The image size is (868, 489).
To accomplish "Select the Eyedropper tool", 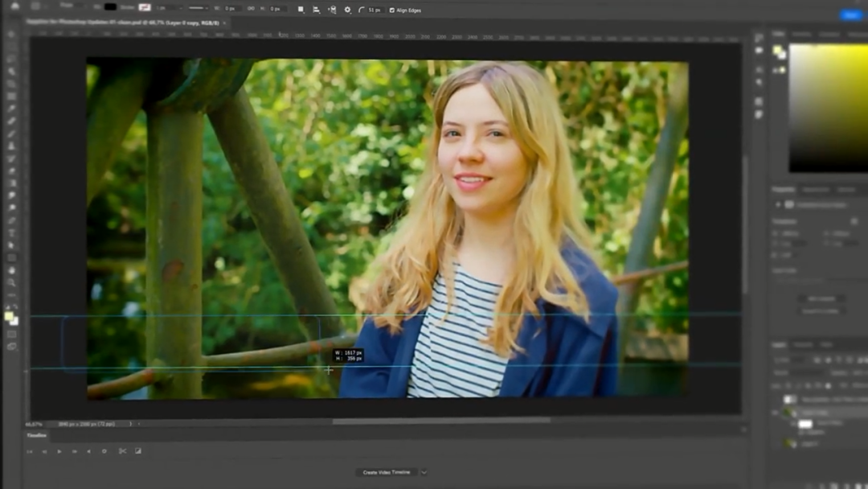I will click(11, 109).
